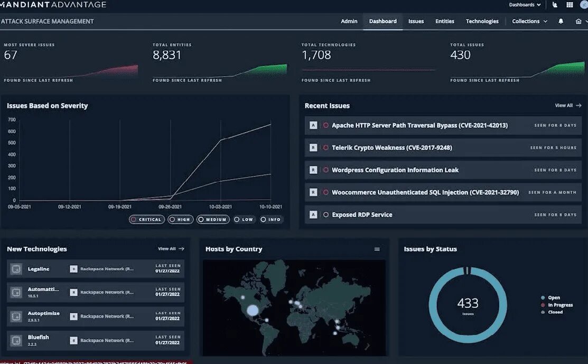This screenshot has width=588, height=364.
Task: Click the R badge on Wordpress Configuration issue
Action: tap(313, 170)
